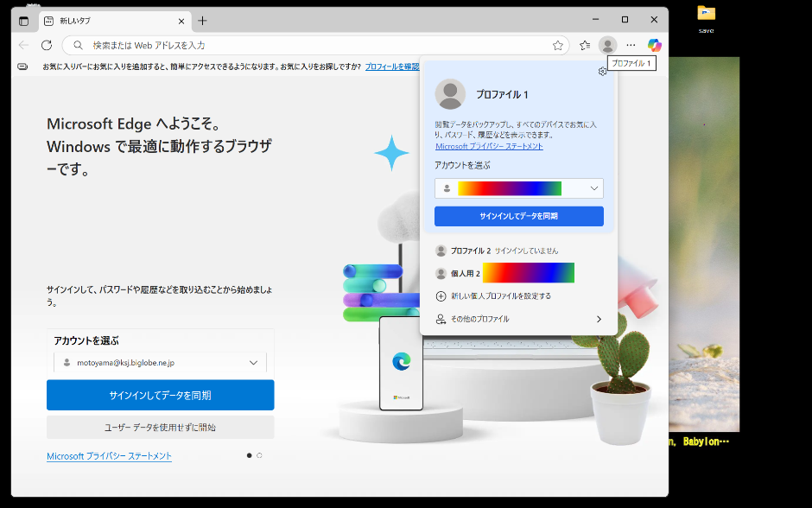Click large サインインしてデータを同期 button on page
This screenshot has height=508, width=812.
[160, 395]
